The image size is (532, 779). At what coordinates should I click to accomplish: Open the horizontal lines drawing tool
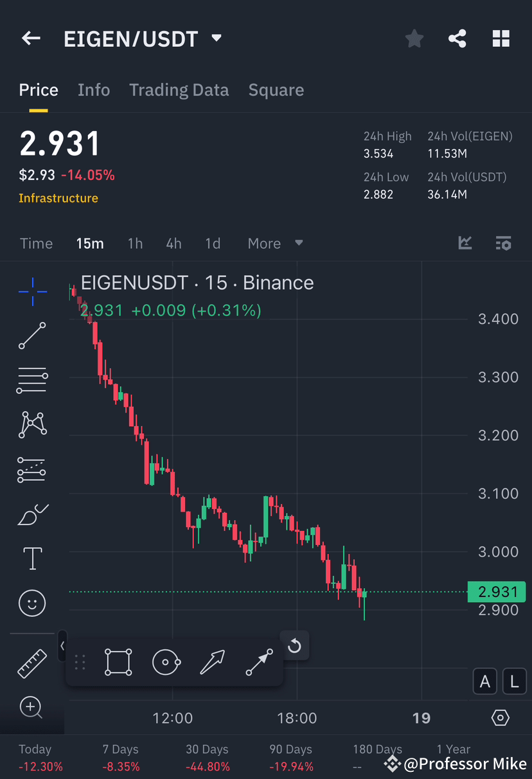(x=32, y=380)
